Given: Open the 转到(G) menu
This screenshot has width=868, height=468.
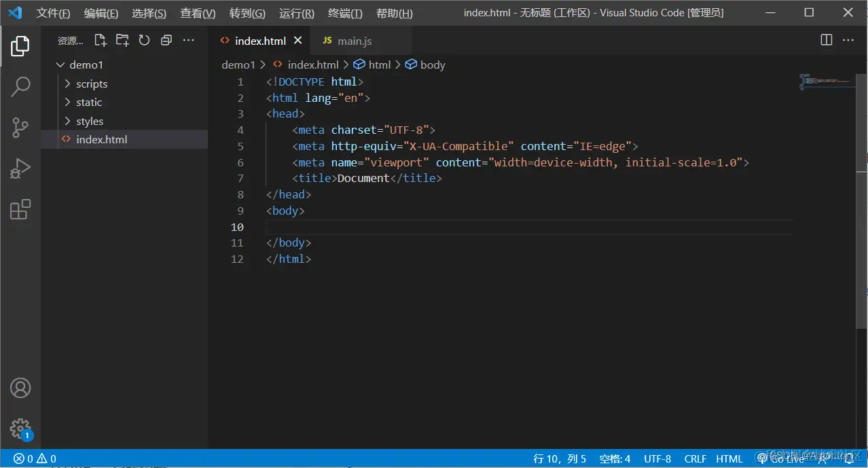Looking at the screenshot, I should point(247,13).
